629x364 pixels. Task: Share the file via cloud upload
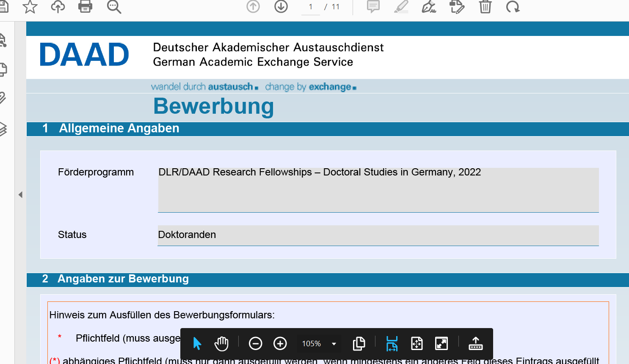click(58, 7)
